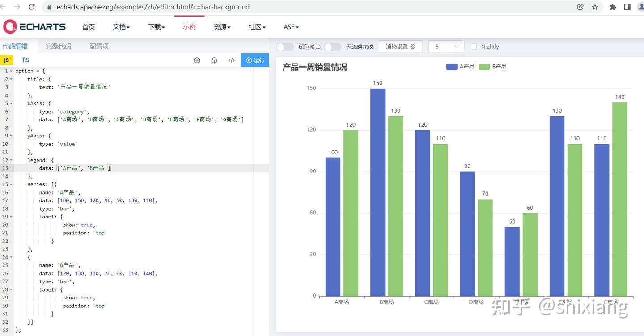The image size is (644, 336).
Task: Click the code format brackets icon
Action: coord(232,60)
